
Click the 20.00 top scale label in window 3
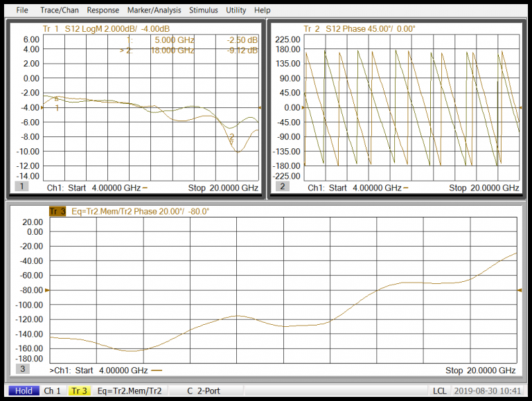(x=33, y=222)
